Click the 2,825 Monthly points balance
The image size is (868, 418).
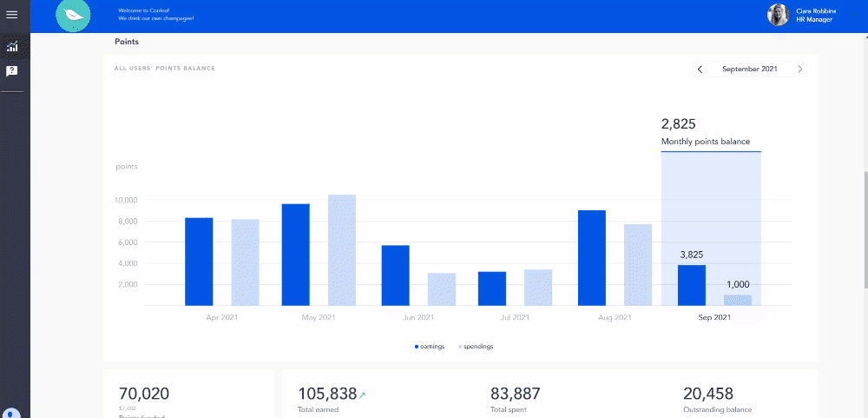pyautogui.click(x=678, y=123)
